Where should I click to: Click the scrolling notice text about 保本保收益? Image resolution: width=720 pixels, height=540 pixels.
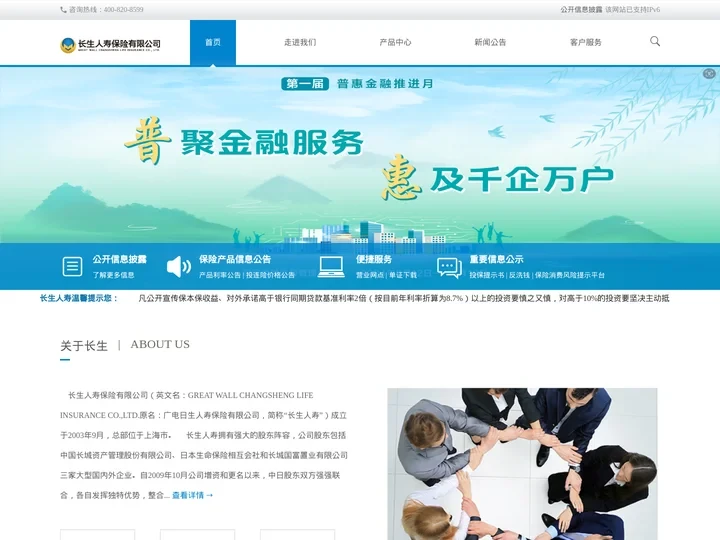click(x=404, y=298)
